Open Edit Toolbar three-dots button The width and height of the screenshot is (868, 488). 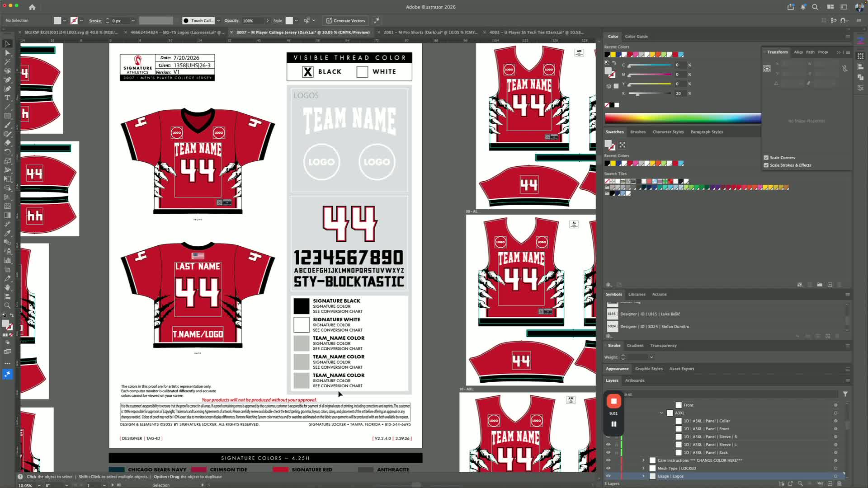tap(7, 363)
